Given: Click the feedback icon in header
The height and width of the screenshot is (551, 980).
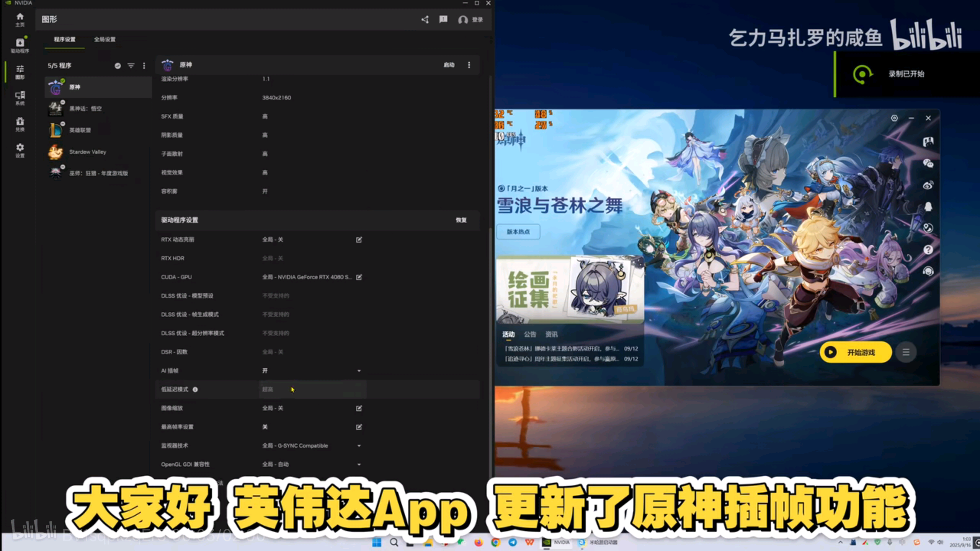Looking at the screenshot, I should [443, 20].
